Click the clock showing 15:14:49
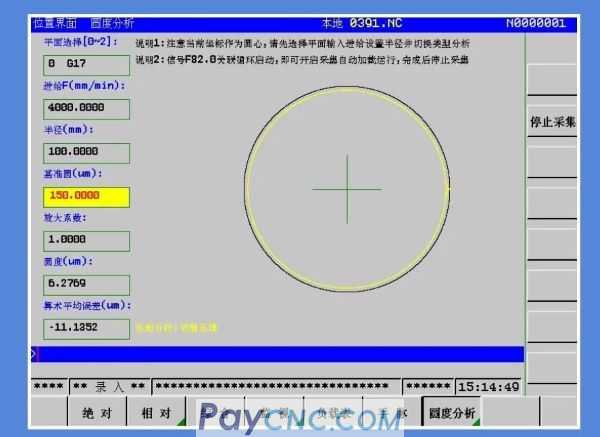This screenshot has width=600, height=437. click(487, 386)
